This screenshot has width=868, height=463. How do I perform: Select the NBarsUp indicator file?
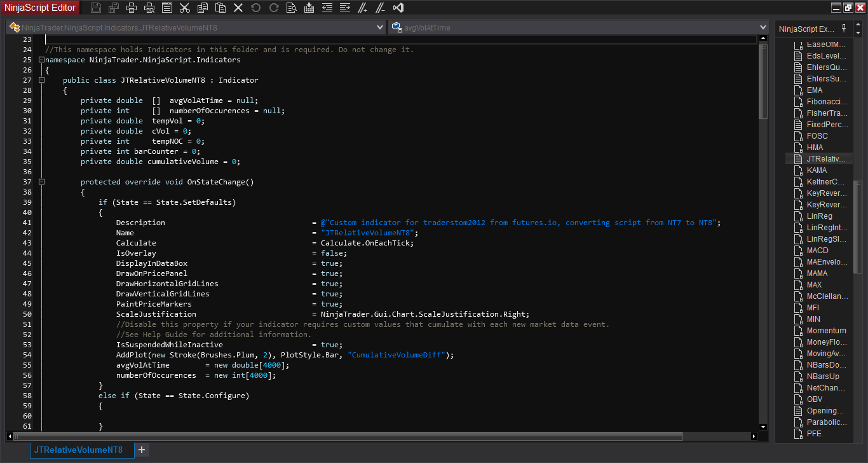point(817,377)
